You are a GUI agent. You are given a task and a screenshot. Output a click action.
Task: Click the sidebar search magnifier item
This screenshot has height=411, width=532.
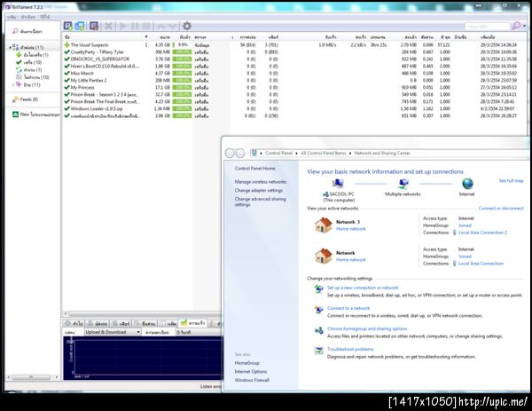click(27, 31)
